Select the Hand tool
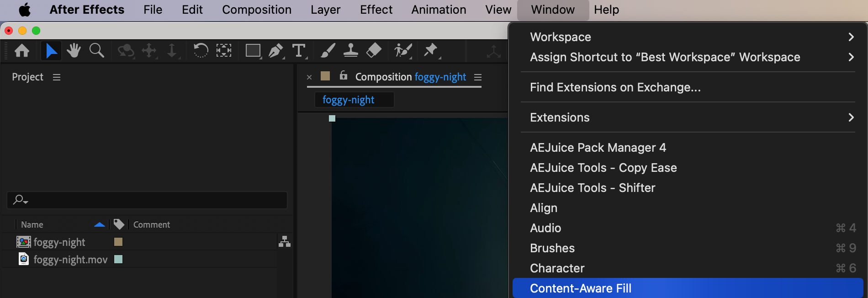Viewport: 868px width, 298px height. click(x=74, y=50)
